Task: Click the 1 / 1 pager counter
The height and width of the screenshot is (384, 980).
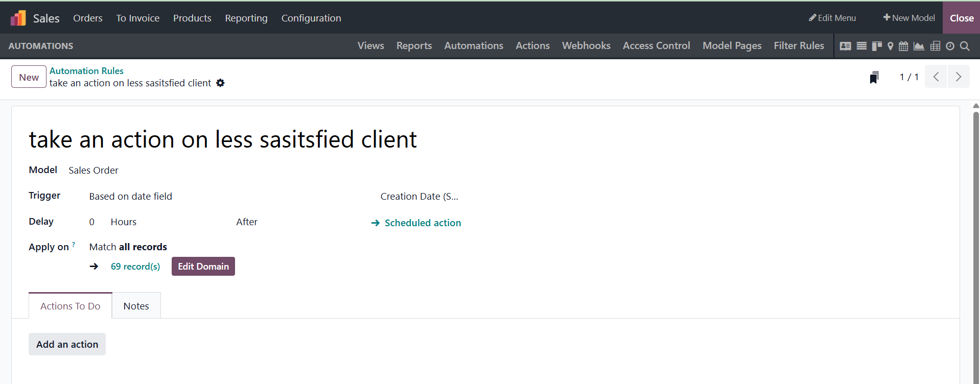Action: (x=909, y=77)
